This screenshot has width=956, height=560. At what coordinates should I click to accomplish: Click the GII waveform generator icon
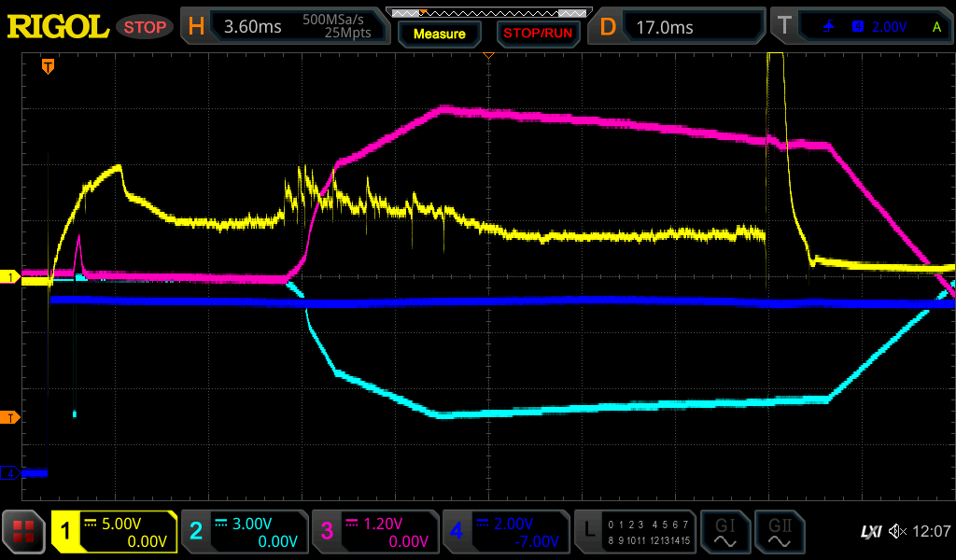pyautogui.click(x=780, y=533)
